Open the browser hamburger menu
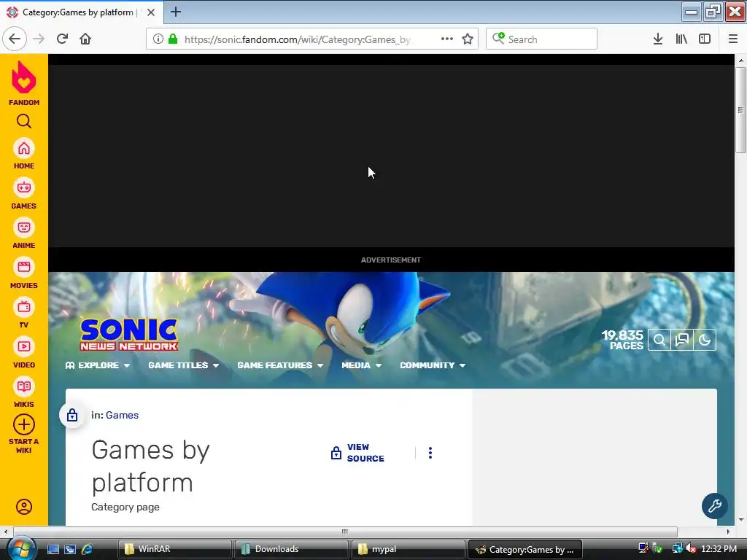 733,39
